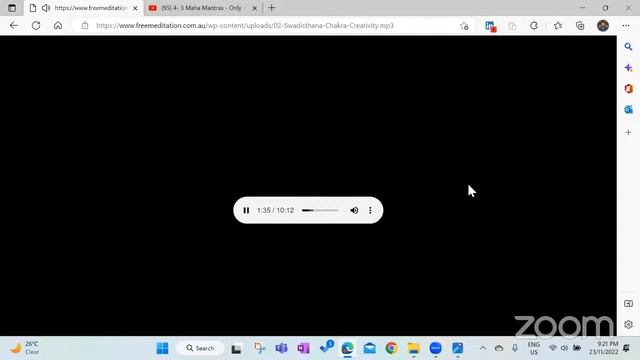The height and width of the screenshot is (360, 640).
Task: Open the split screen toolbar icon
Action: pos(512,26)
